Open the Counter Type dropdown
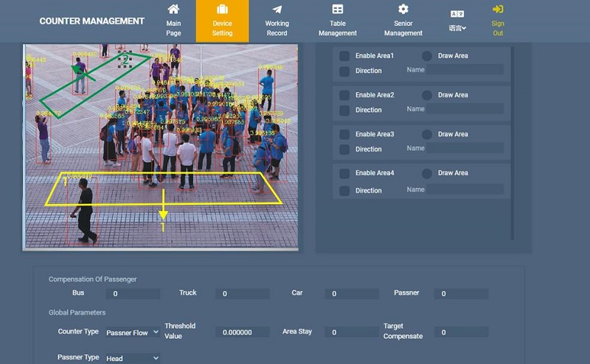Image resolution: width=590 pixels, height=364 pixels. click(x=133, y=332)
